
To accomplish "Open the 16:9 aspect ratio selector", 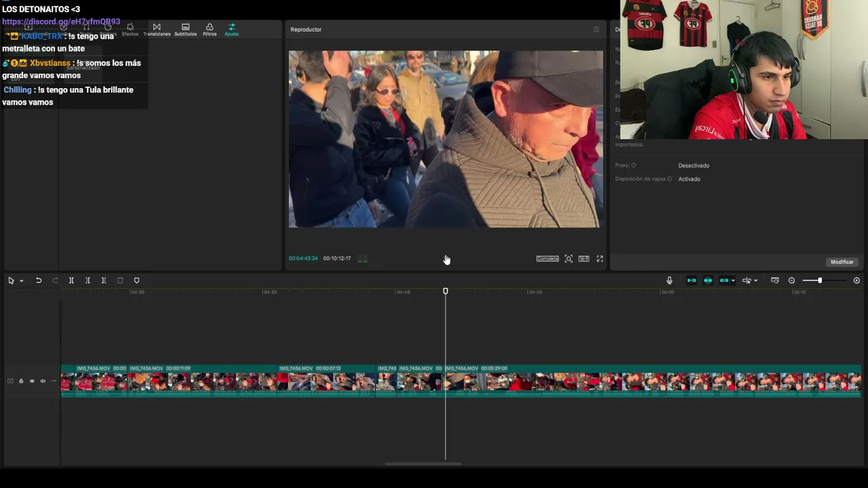I will pyautogui.click(x=584, y=259).
